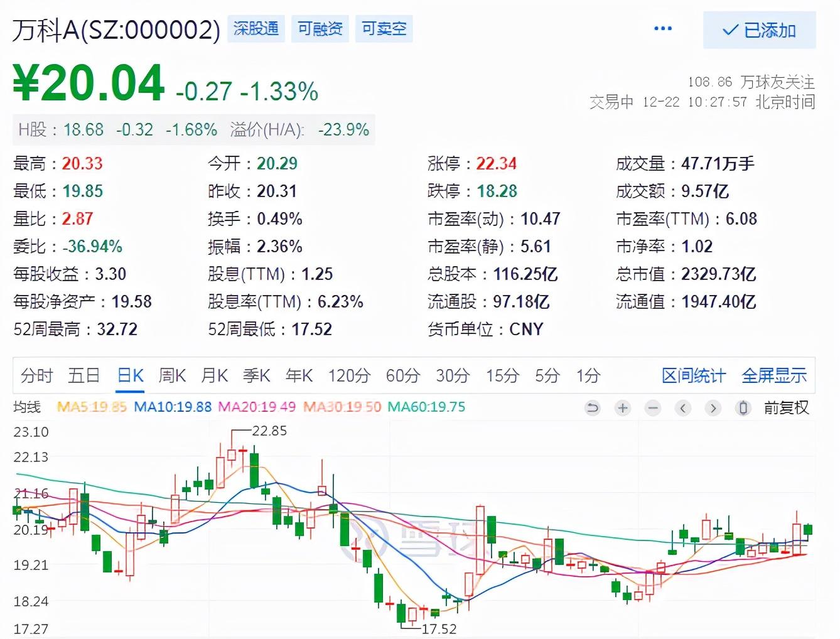840x639 pixels.
Task: Click the 球友关注 follower count text
Action: tap(751, 82)
